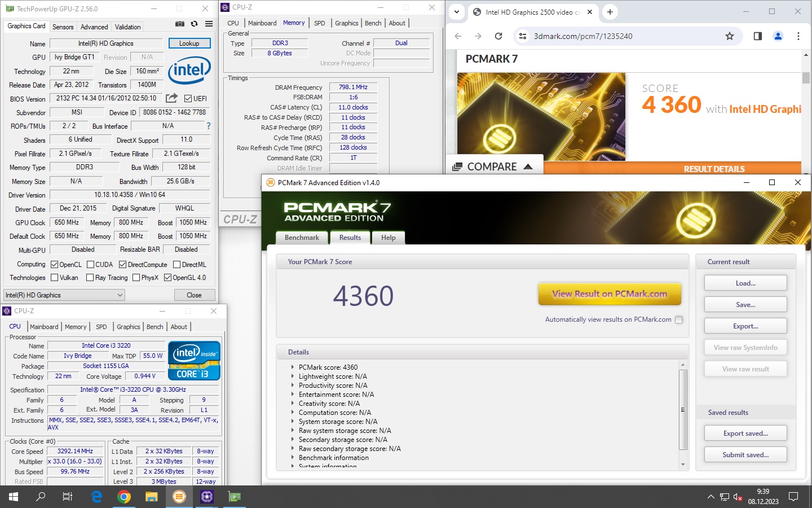View site information icon in address bar
Image resolution: width=812 pixels, height=508 pixels.
pyautogui.click(x=523, y=36)
